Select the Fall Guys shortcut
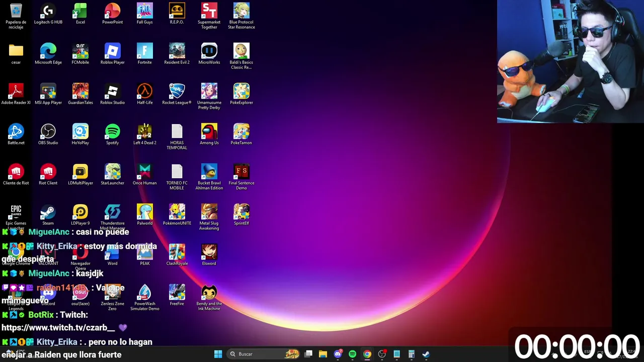 144,14
